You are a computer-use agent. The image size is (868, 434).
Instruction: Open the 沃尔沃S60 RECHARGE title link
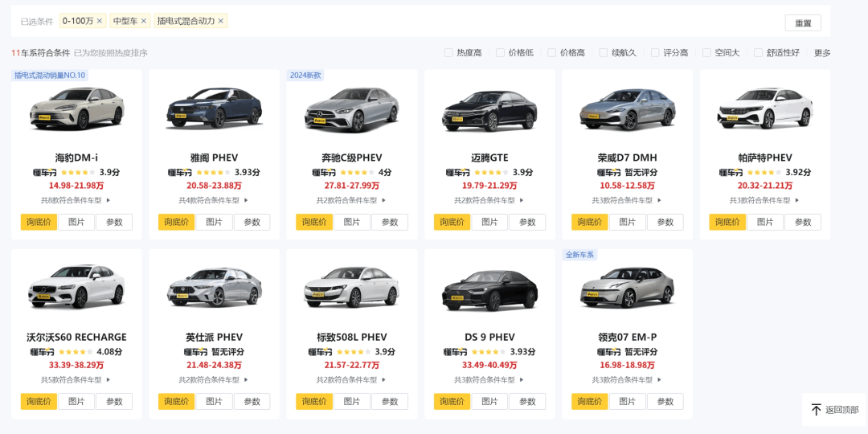76,337
